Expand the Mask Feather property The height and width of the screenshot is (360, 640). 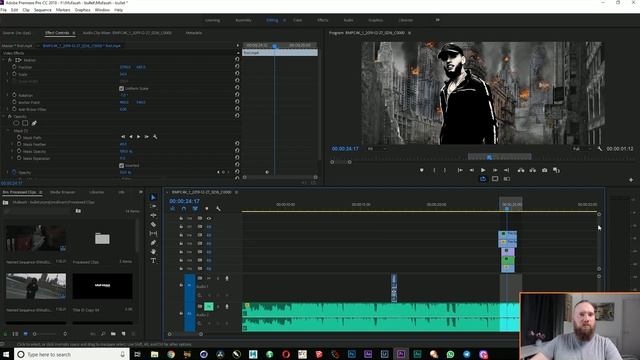click(x=12, y=144)
